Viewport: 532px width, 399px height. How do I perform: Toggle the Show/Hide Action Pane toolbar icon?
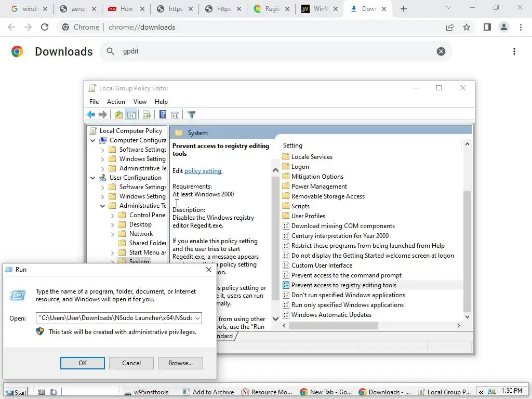click(x=175, y=115)
